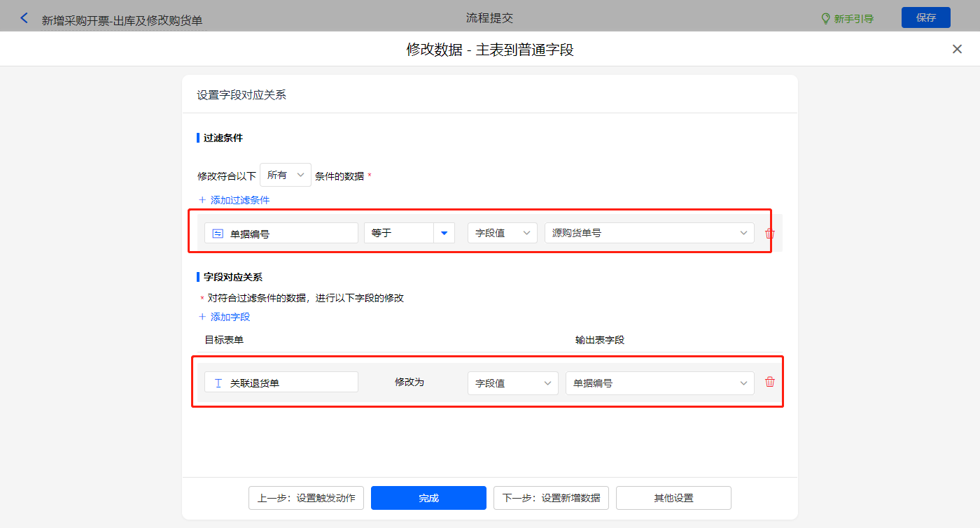980x528 pixels.
Task: Expand the 所有 condition match dropdown
Action: [x=286, y=176]
